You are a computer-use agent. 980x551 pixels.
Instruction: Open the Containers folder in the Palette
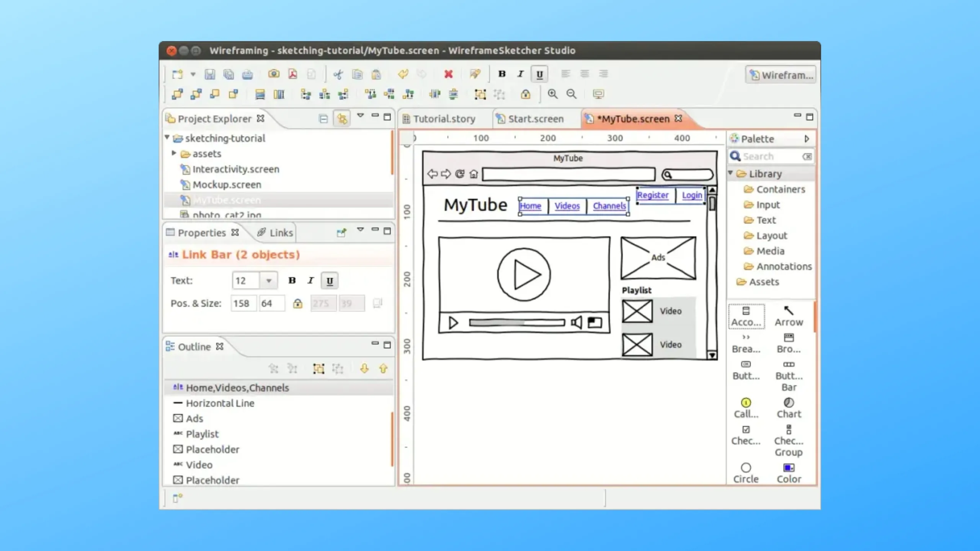pos(774,189)
